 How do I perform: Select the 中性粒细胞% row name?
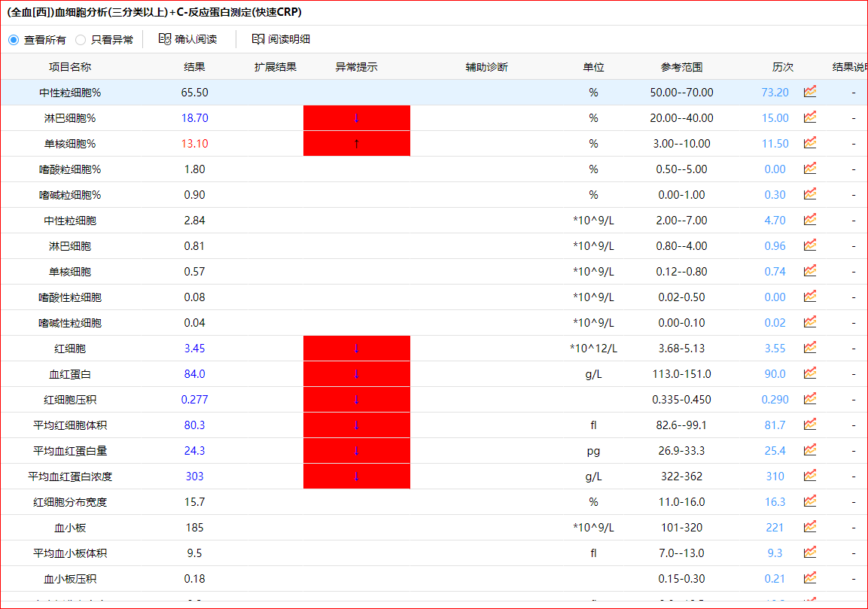(70, 93)
